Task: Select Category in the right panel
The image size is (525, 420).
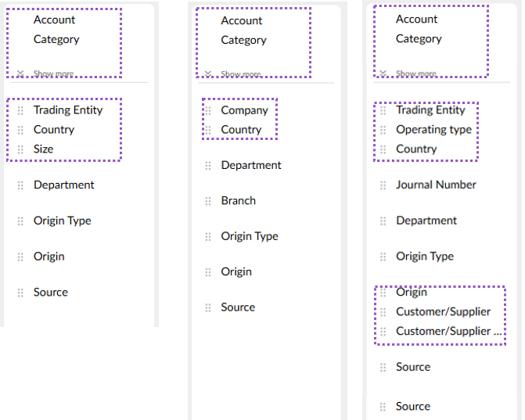Action: click(x=419, y=39)
